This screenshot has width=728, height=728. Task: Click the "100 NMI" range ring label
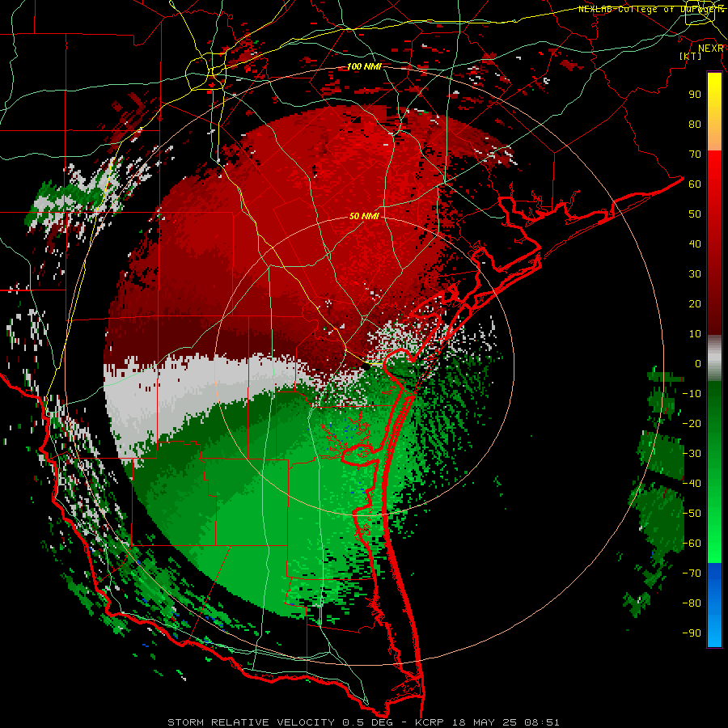[364, 66]
